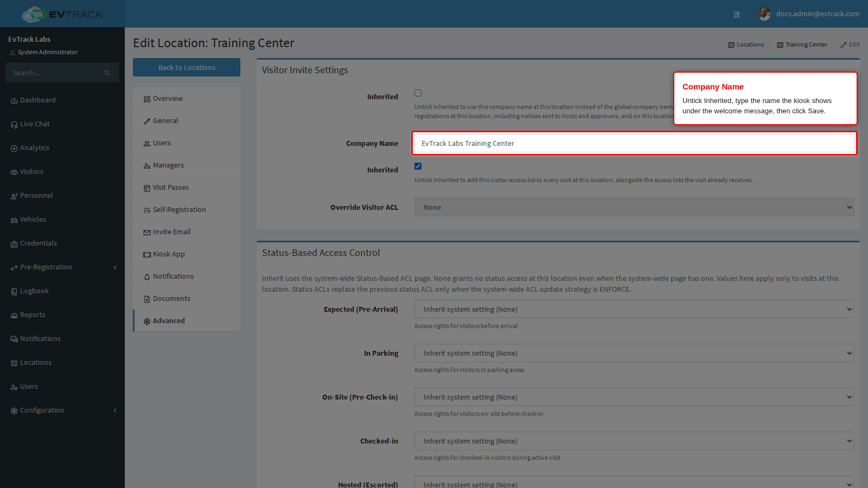Click the Back to Locations button
This screenshot has width=868, height=488.
(x=187, y=67)
